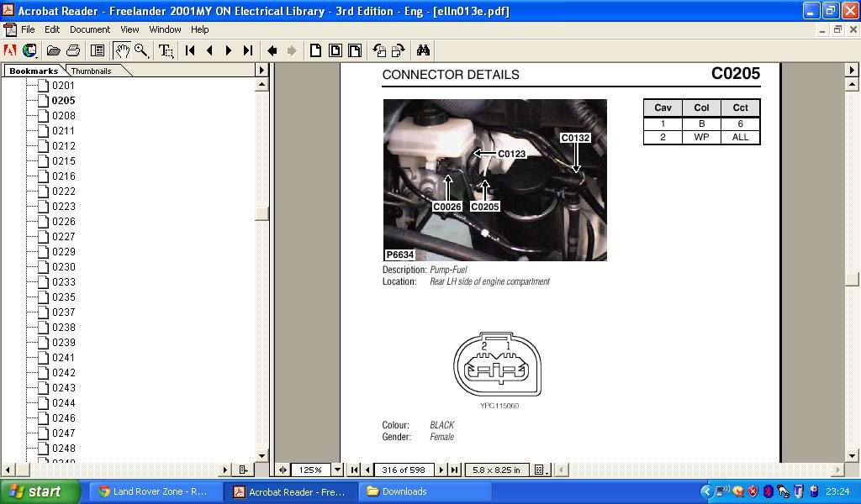
Task: Open the Document menu
Action: point(89,29)
